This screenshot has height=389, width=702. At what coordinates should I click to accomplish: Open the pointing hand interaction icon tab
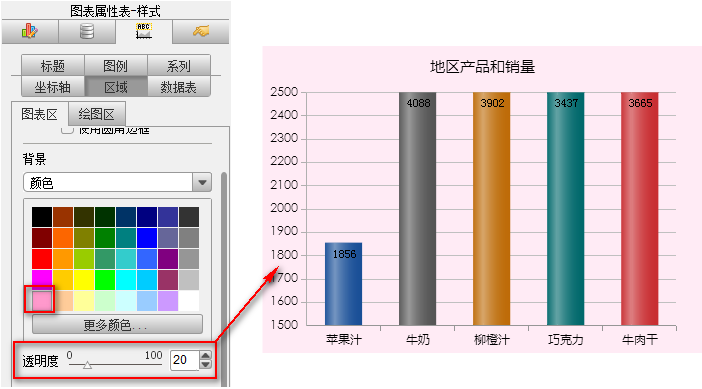click(201, 31)
